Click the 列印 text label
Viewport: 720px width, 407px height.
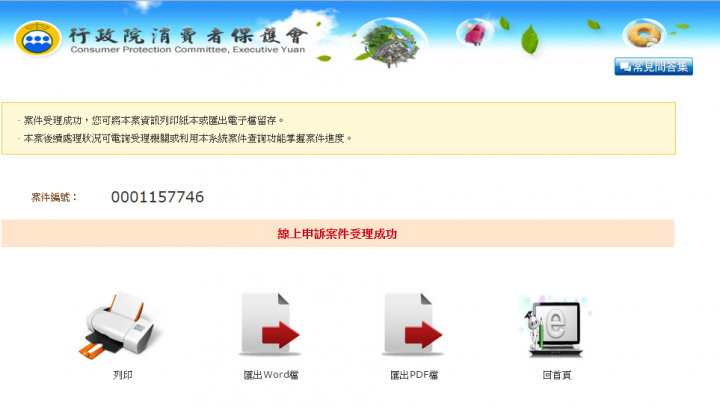[123, 375]
